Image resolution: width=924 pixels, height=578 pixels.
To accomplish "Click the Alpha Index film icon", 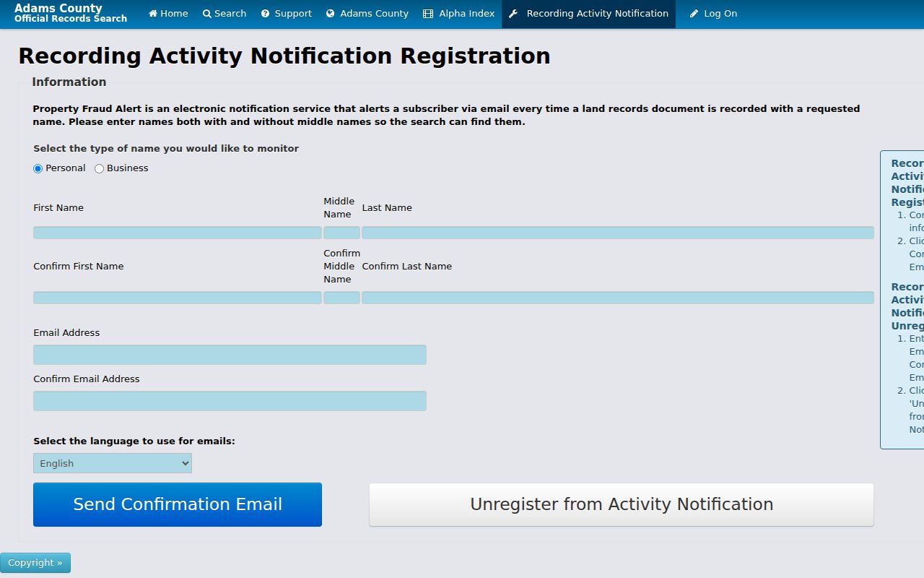I will point(428,14).
